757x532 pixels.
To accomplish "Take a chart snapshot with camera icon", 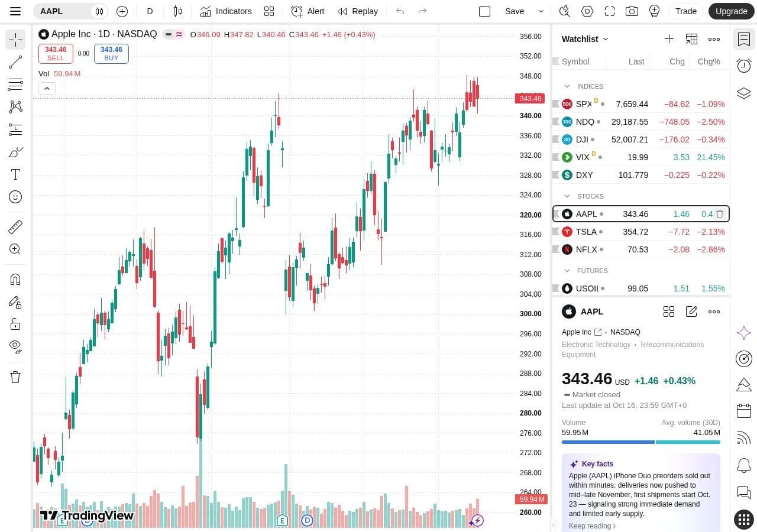I will point(632,11).
